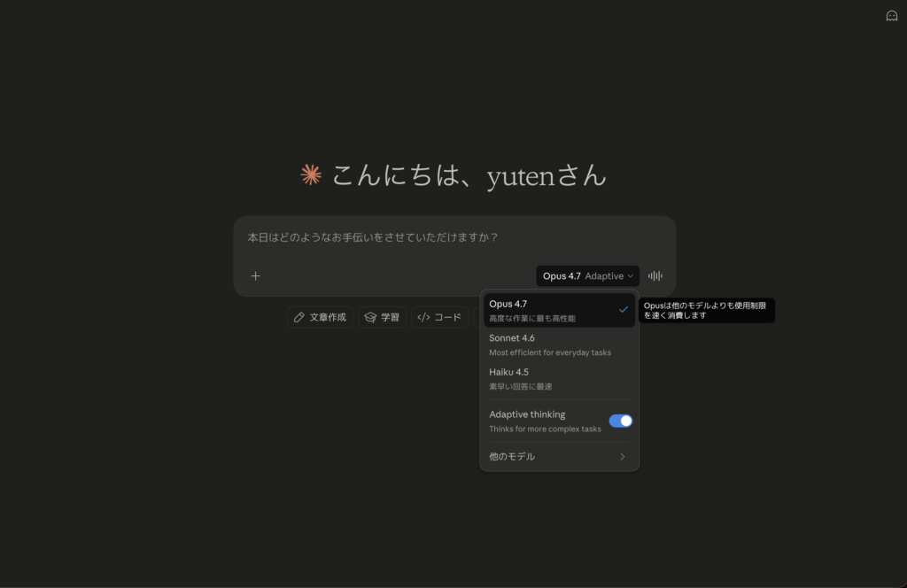Click the voice dictation waveform icon

(x=655, y=275)
